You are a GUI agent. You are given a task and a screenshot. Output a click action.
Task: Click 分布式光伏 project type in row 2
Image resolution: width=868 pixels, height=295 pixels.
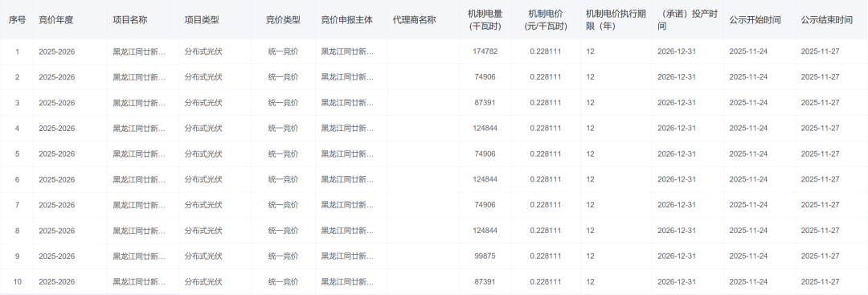(x=203, y=77)
